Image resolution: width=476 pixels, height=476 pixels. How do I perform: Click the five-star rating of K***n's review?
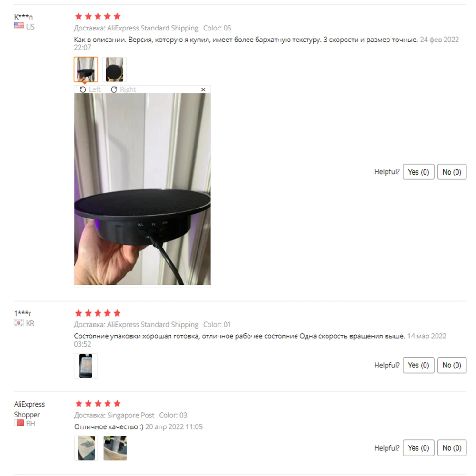98,16
